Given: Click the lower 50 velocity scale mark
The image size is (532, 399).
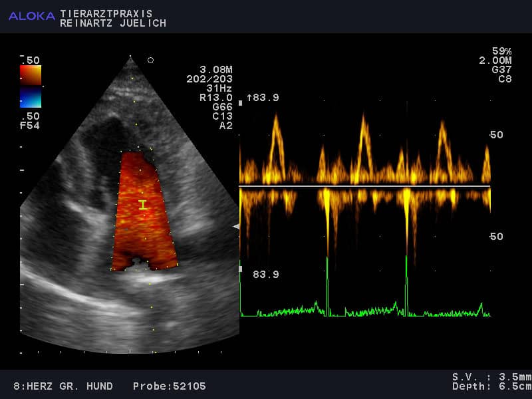Looking at the screenshot, I should [x=496, y=237].
